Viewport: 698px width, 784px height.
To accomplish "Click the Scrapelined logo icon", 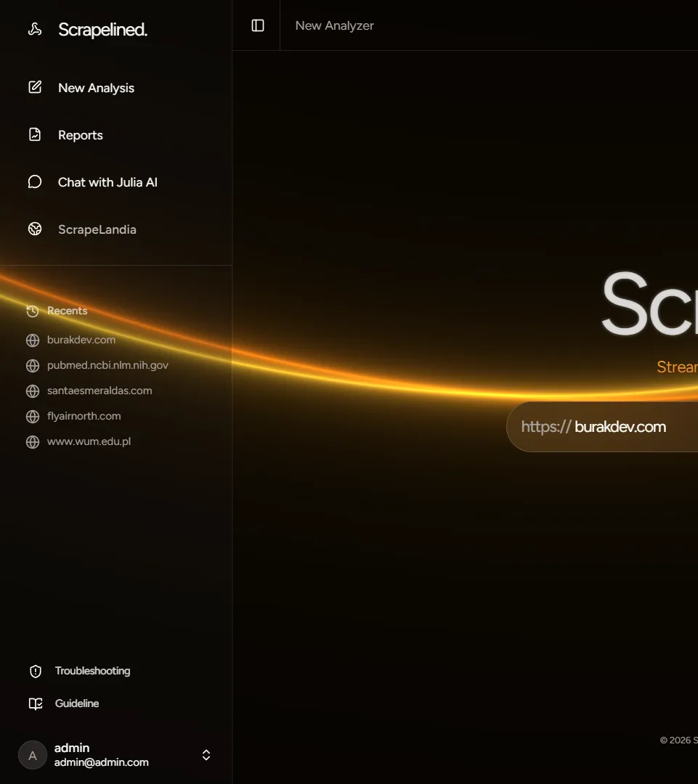I will (x=35, y=30).
